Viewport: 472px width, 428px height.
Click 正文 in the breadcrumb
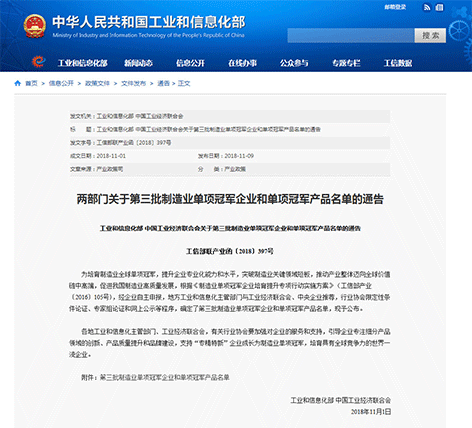[x=184, y=83]
